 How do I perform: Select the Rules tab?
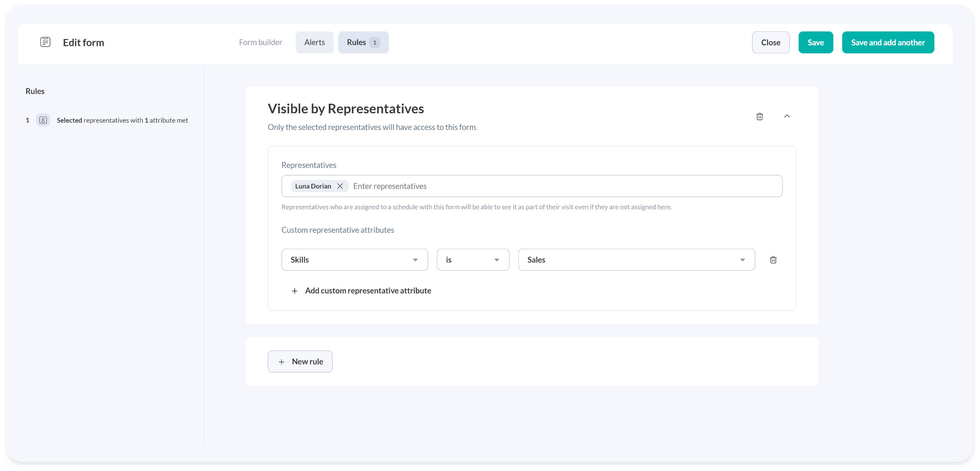click(x=363, y=42)
